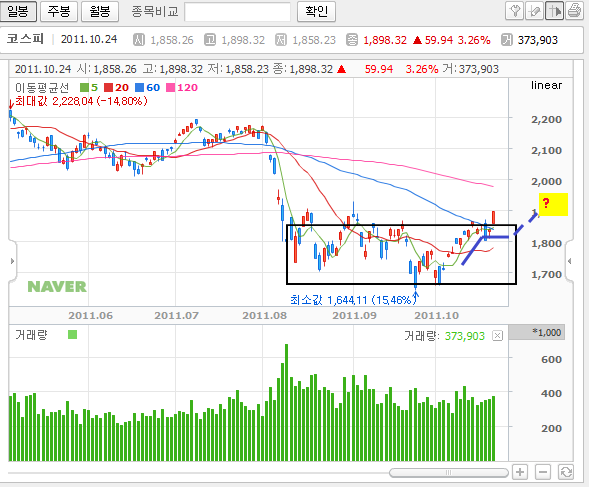Toggle the 60-day moving average legend
This screenshot has width=591, height=487.
(x=147, y=87)
